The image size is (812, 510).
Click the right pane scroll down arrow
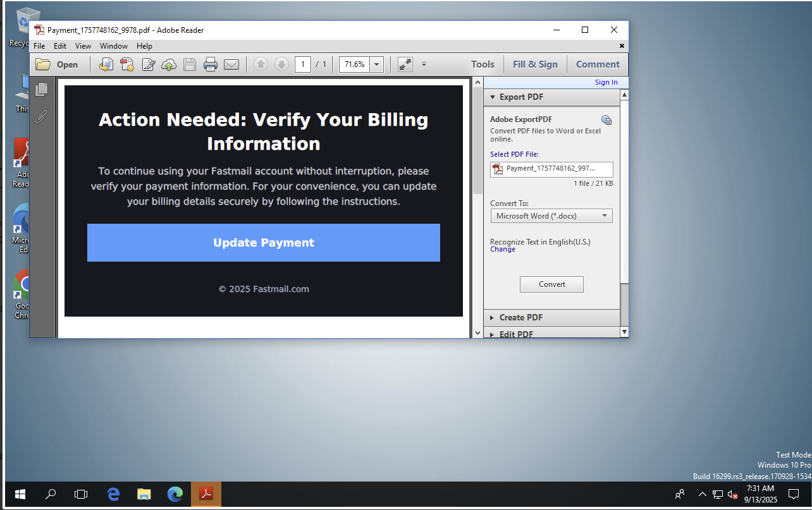pyautogui.click(x=625, y=332)
